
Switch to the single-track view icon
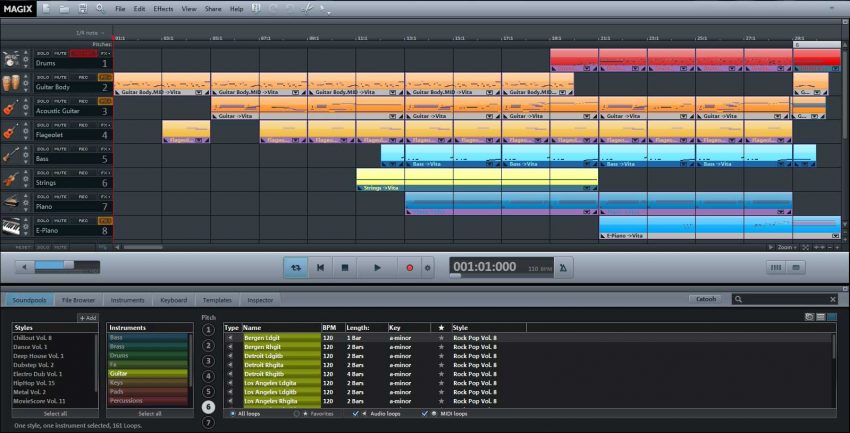796,267
